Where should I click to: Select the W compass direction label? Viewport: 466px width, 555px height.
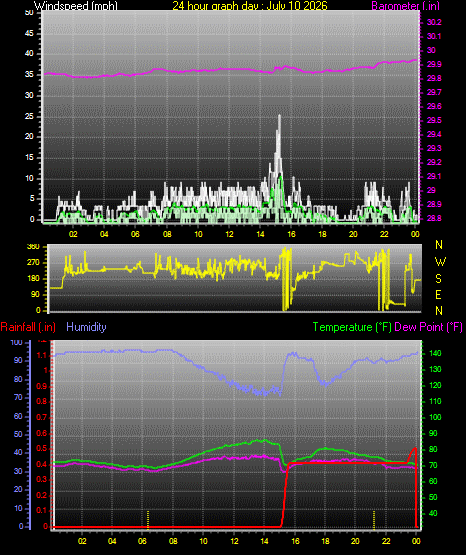[x=440, y=262]
